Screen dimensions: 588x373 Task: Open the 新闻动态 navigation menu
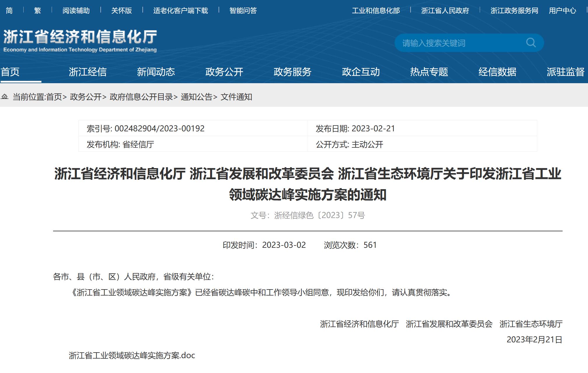pos(156,72)
